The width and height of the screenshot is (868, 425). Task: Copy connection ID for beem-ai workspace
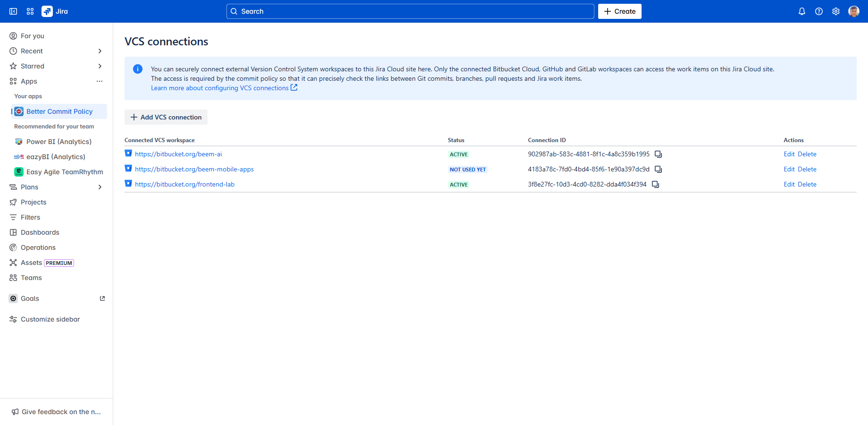(x=658, y=154)
